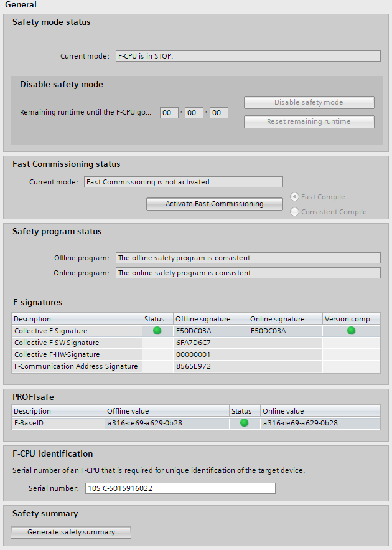Click the Offline program status field

tap(248, 258)
